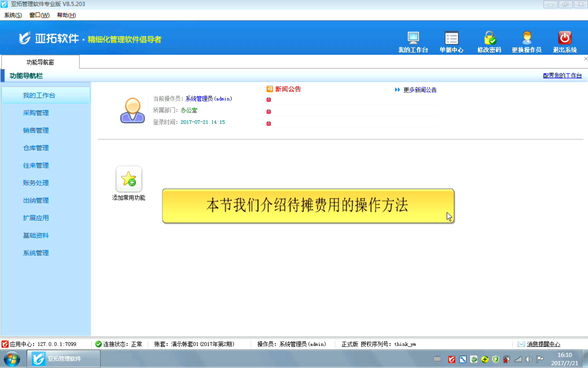This screenshot has width=588, height=368.
Task: Open the Windows Start button
Action: 12,358
